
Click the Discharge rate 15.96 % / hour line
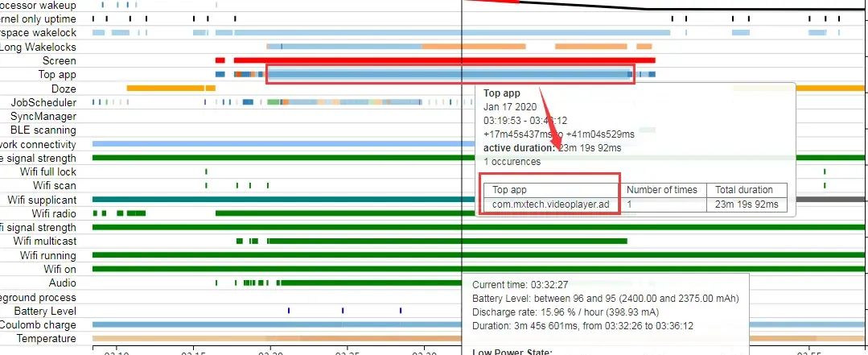[566, 312]
